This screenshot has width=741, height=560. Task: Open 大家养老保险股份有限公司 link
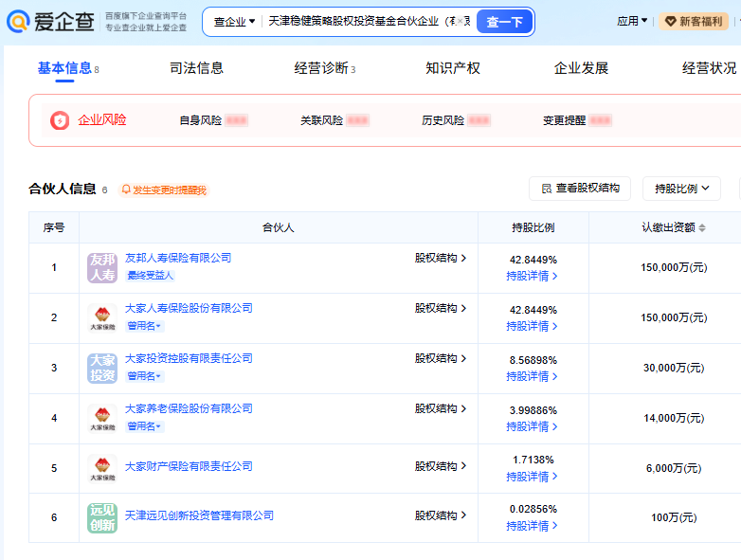pos(189,408)
